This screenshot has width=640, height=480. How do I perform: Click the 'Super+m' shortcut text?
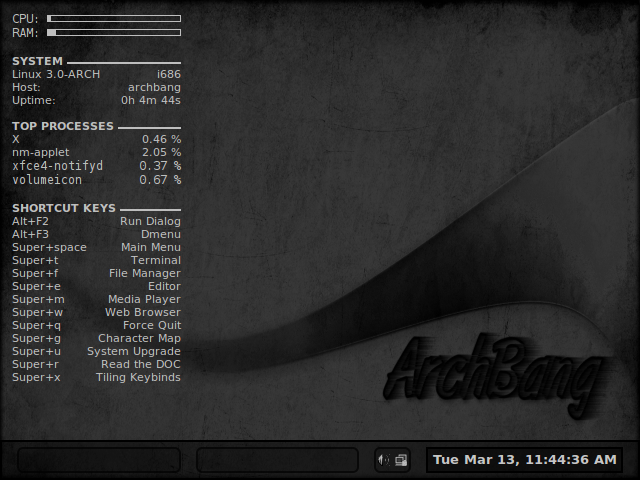[x=38, y=300]
